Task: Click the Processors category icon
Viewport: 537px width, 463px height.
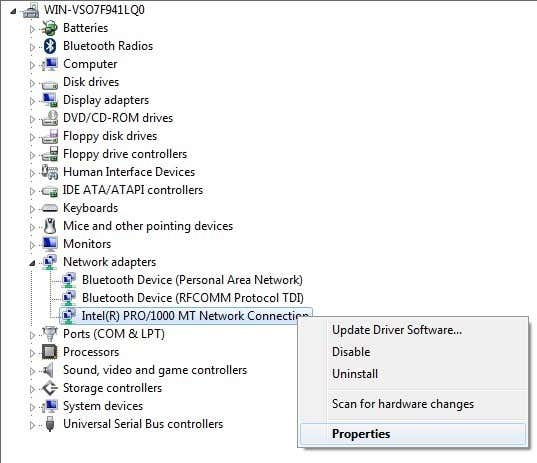Action: pyautogui.click(x=50, y=352)
